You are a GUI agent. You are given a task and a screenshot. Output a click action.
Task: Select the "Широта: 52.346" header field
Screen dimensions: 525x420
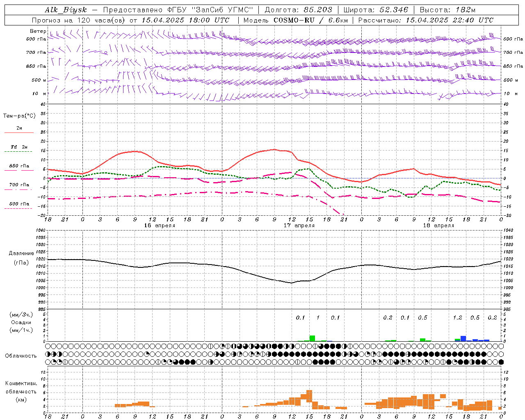pos(376,10)
